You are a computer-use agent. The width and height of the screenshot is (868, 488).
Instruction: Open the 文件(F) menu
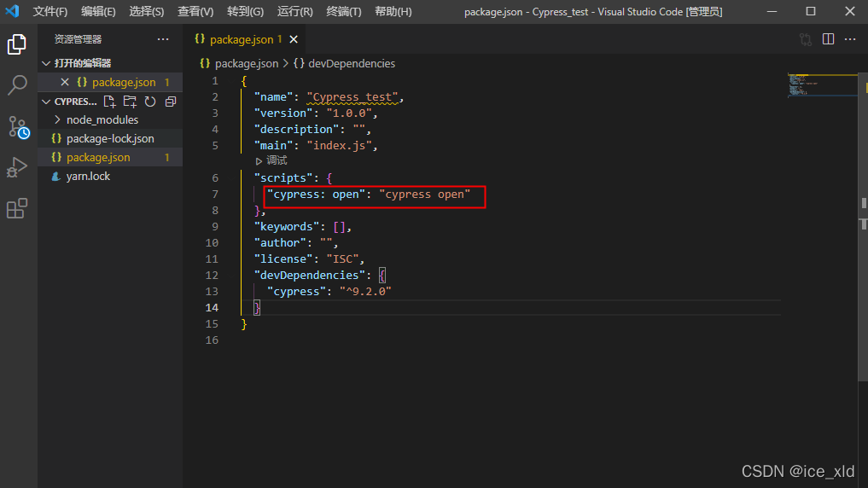point(50,12)
